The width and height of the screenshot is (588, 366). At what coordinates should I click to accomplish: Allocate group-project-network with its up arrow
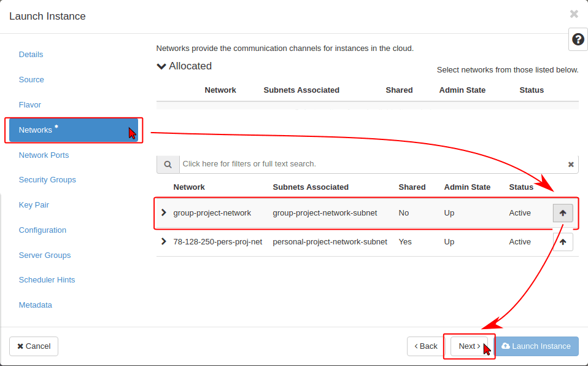coord(563,213)
